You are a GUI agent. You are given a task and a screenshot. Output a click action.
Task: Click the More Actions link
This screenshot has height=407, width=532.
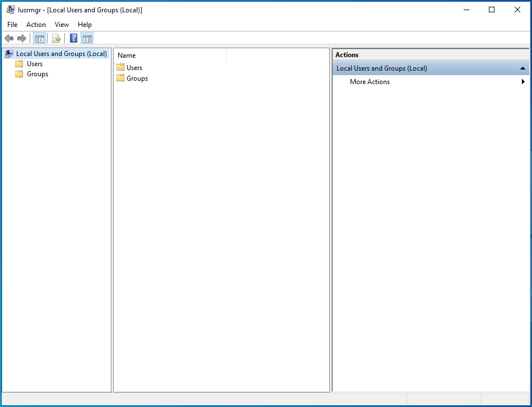pyautogui.click(x=370, y=82)
